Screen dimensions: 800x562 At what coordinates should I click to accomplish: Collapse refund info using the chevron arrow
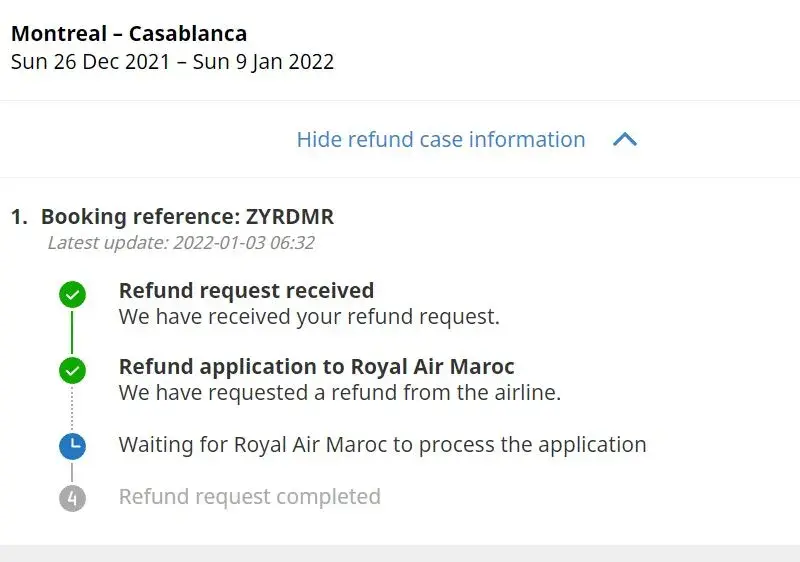(624, 140)
